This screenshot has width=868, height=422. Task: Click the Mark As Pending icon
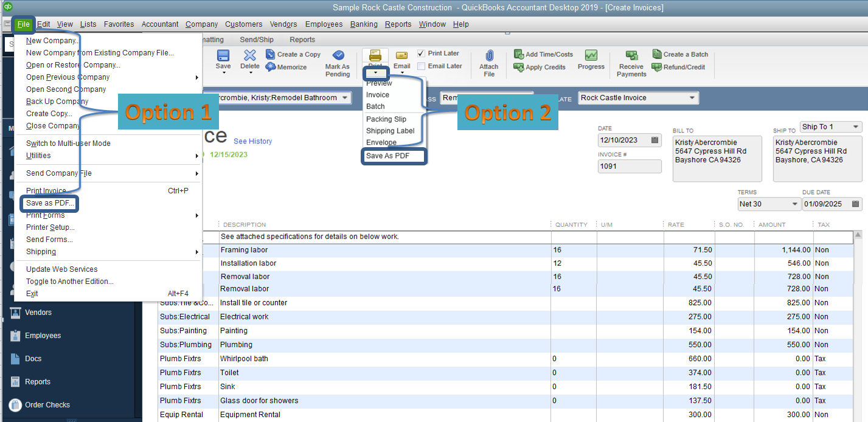click(x=338, y=56)
